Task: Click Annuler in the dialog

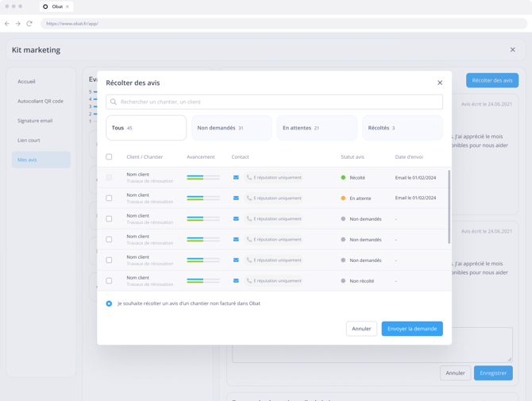Action: click(x=361, y=329)
